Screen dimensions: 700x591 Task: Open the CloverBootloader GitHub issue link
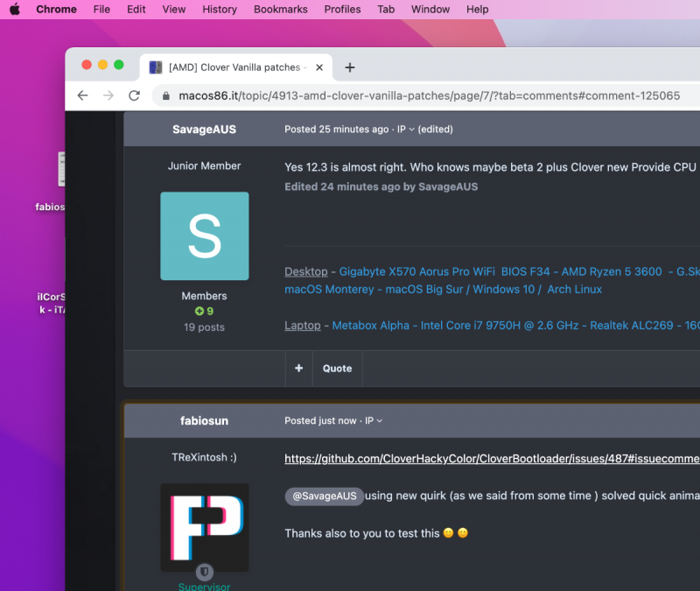[492, 459]
